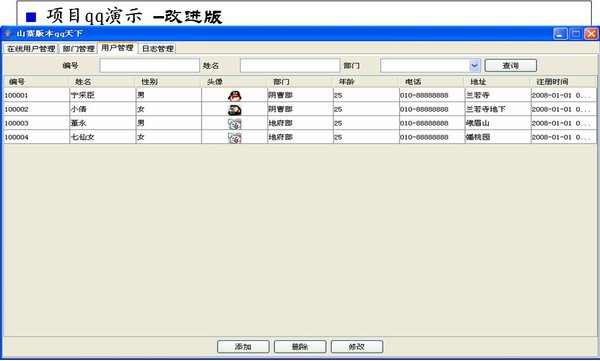Select the cell with ID 100001
This screenshot has width=600, height=361.
pyautogui.click(x=36, y=95)
